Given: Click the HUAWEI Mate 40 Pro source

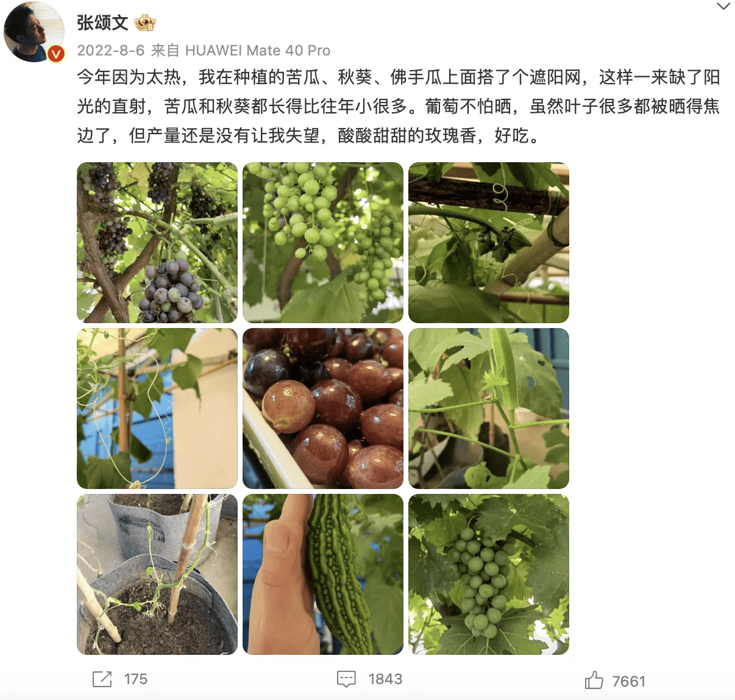Looking at the screenshot, I should [258, 51].
